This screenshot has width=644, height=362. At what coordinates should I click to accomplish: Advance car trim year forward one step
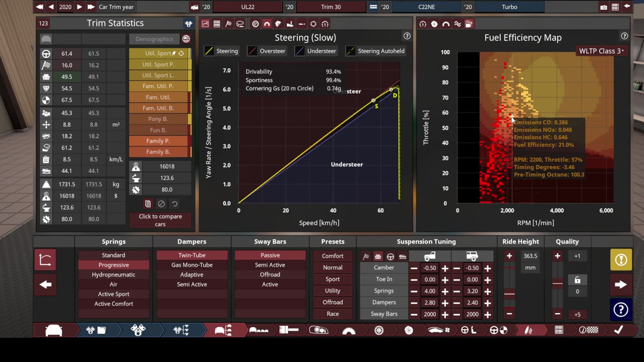(79, 7)
